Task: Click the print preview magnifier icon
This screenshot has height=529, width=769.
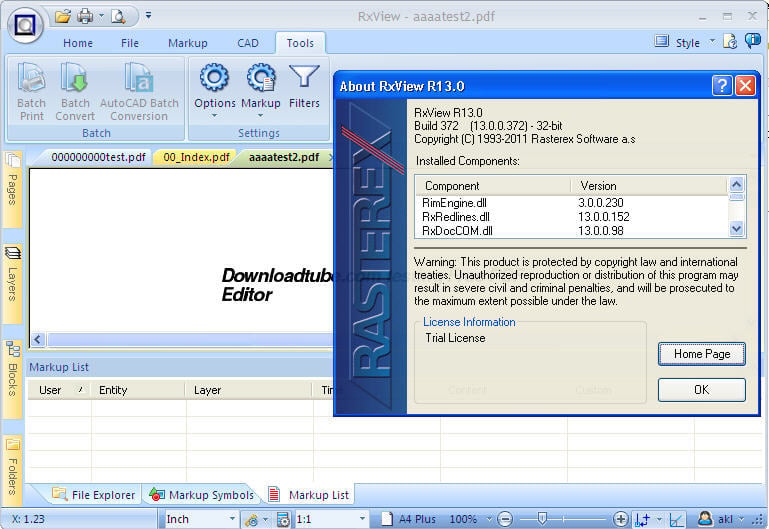Action: [x=118, y=17]
